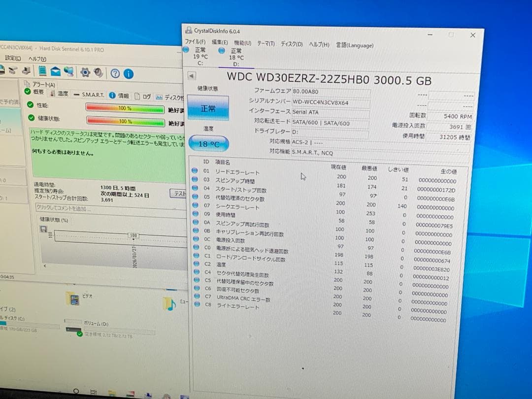
Task: Click blue status icon of row C5
Action: 197,280
